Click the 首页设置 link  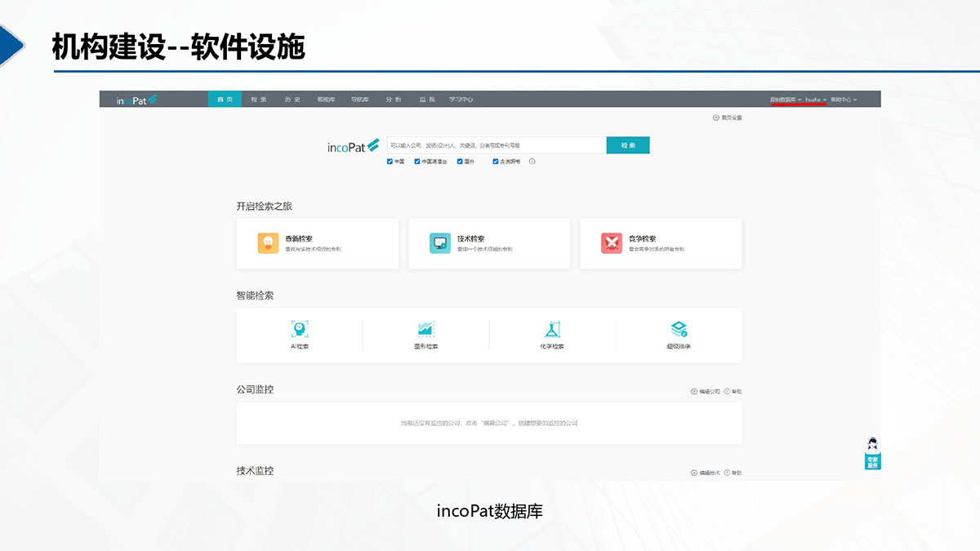coord(731,118)
